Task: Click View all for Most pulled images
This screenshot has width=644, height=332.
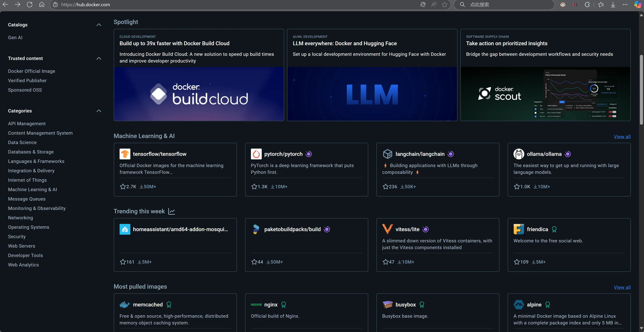Action: [622, 287]
